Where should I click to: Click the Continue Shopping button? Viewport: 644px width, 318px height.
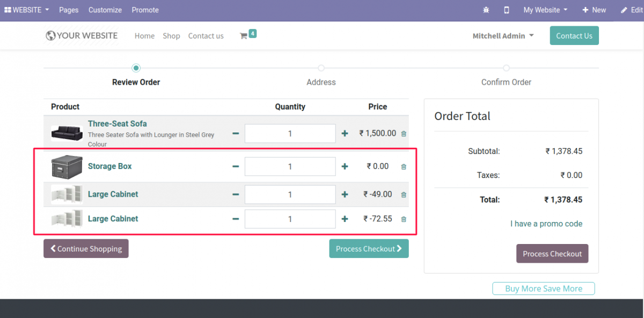[86, 248]
